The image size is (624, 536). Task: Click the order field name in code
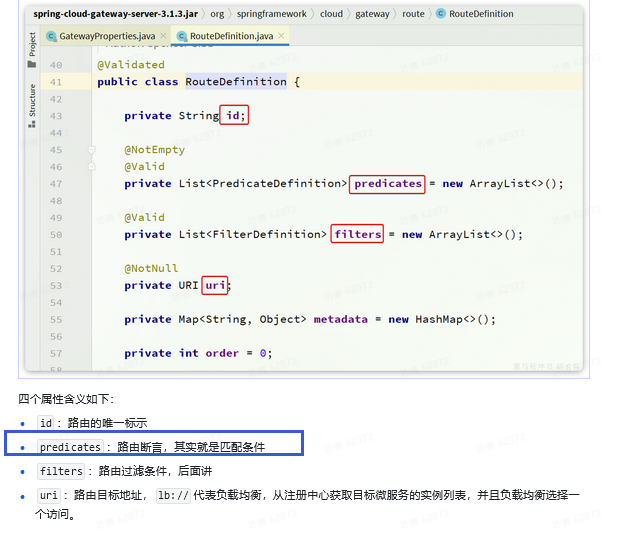pos(222,353)
